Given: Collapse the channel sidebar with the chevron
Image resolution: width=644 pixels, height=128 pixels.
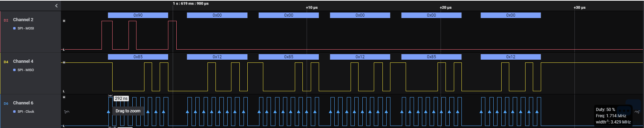Looking at the screenshot, I should coord(56,6).
